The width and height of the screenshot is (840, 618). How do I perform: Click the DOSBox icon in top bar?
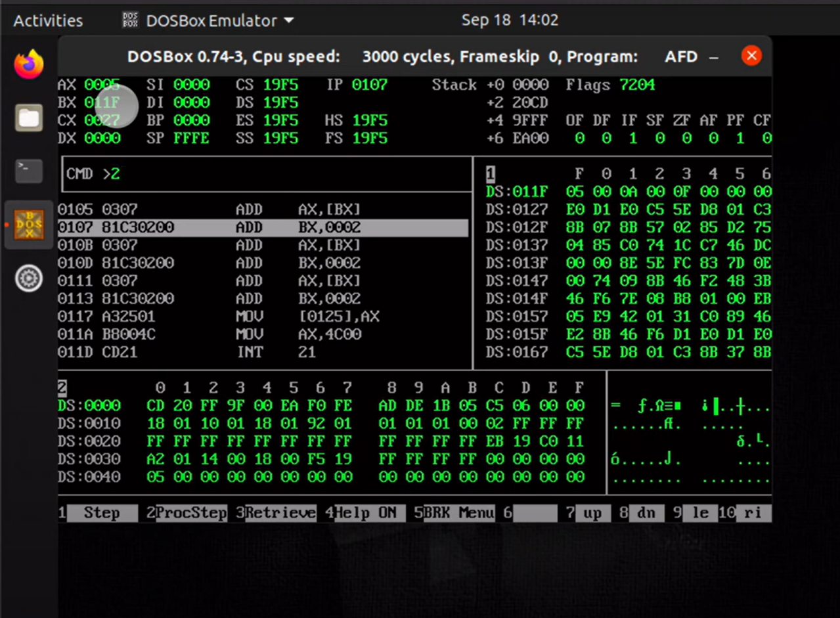point(131,20)
